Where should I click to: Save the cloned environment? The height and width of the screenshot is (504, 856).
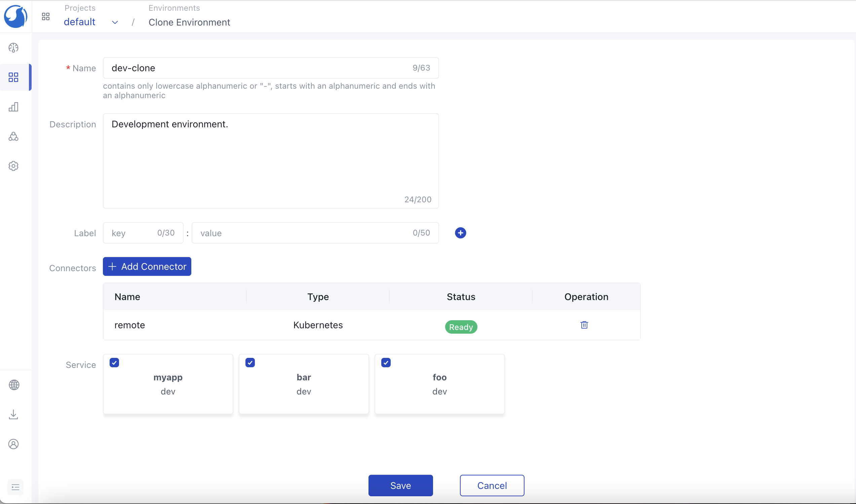400,485
